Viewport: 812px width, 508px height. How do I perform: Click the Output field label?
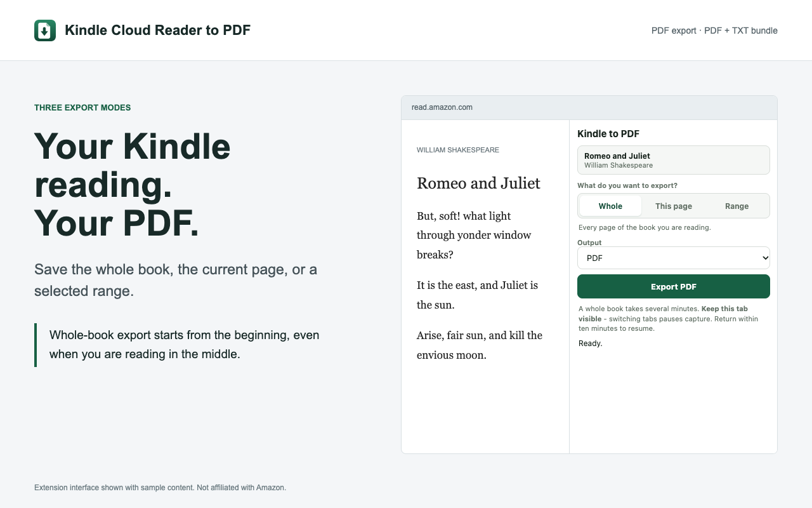point(589,243)
